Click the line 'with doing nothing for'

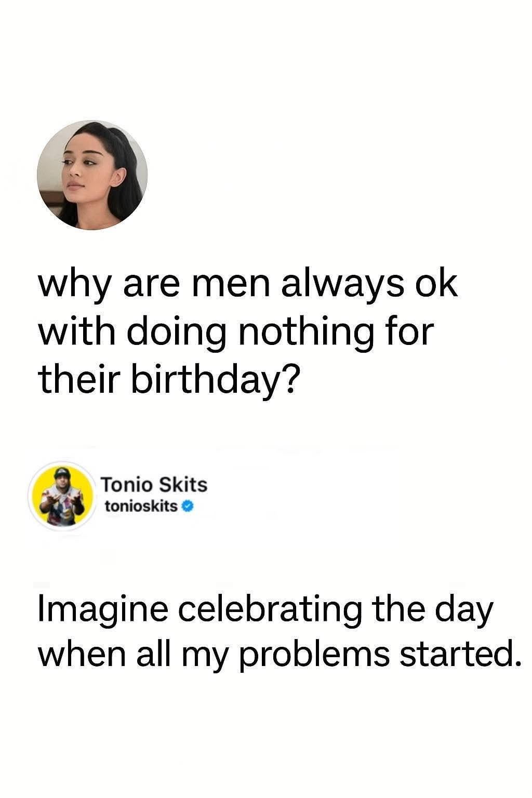[235, 334]
